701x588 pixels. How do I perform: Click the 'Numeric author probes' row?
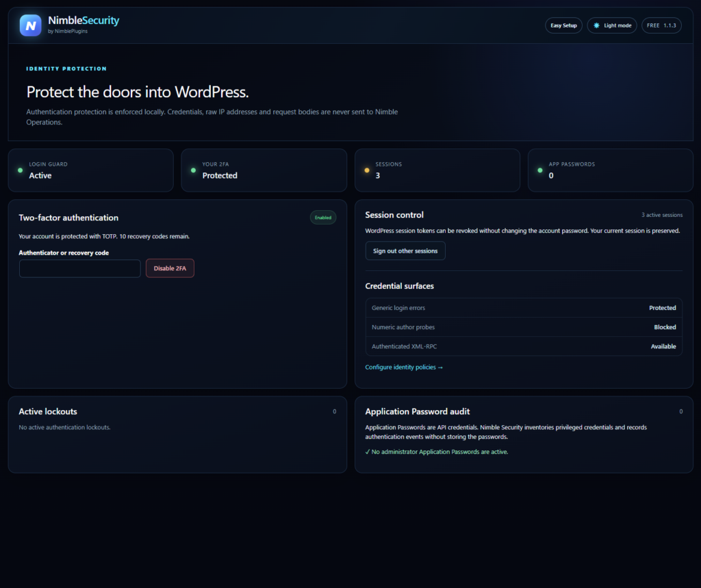tap(524, 327)
